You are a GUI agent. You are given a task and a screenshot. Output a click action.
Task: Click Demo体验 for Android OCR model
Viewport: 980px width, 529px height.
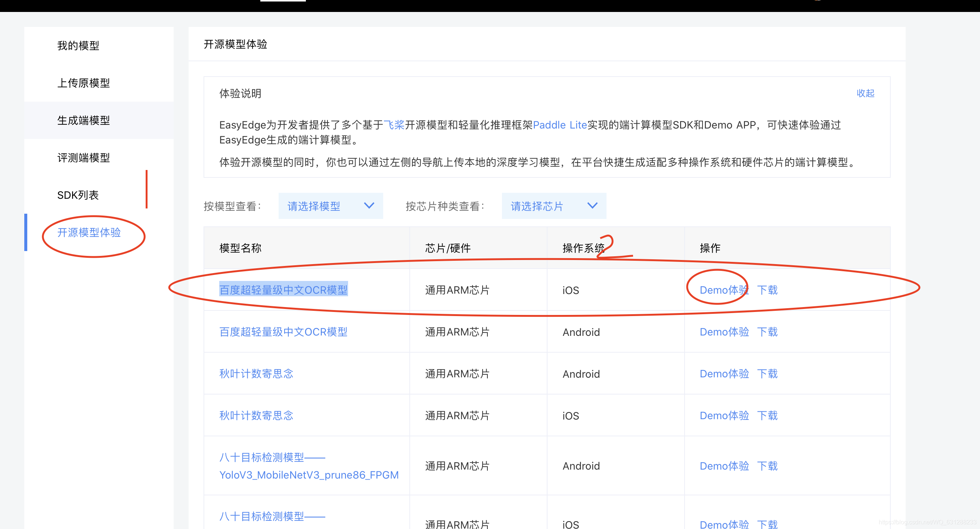pos(723,332)
